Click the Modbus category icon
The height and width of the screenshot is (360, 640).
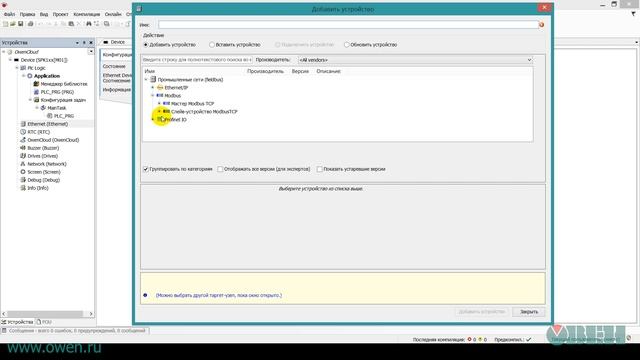[x=160, y=96]
